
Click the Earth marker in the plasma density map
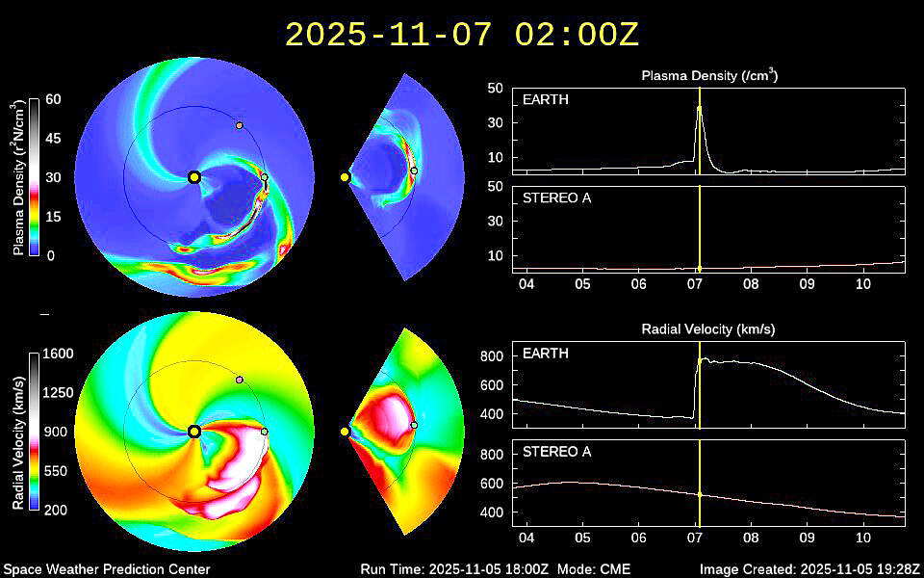265,177
